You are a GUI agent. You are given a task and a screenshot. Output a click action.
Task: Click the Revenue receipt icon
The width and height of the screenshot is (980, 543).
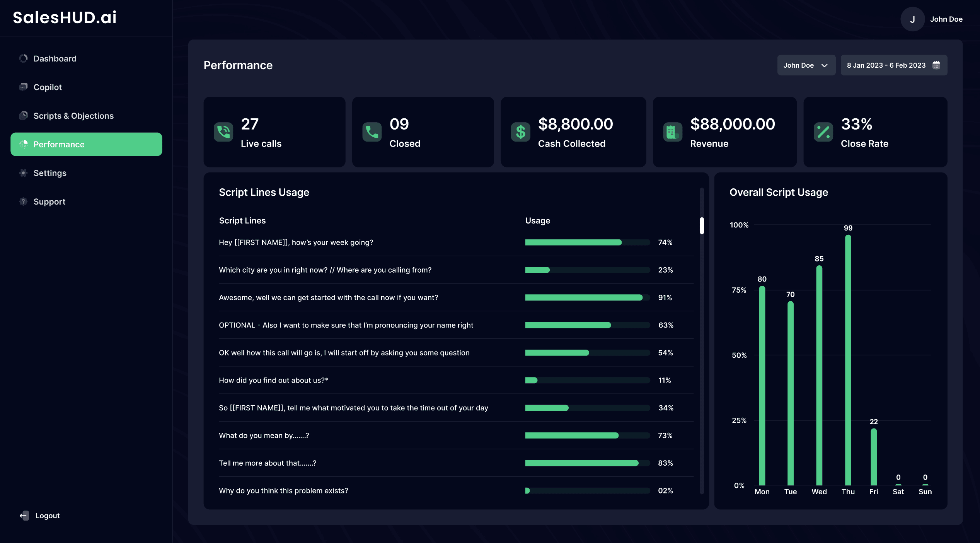(x=672, y=132)
